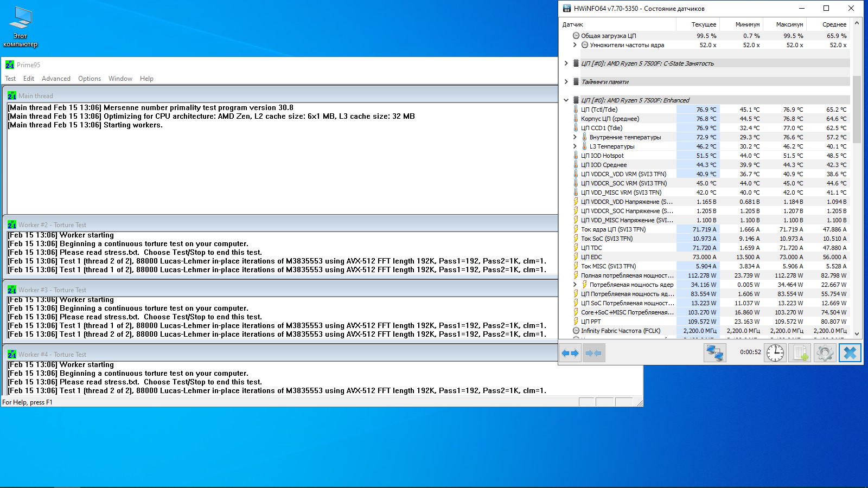Click the Датчик column header
This screenshot has width=868, height=488.
click(618, 24)
